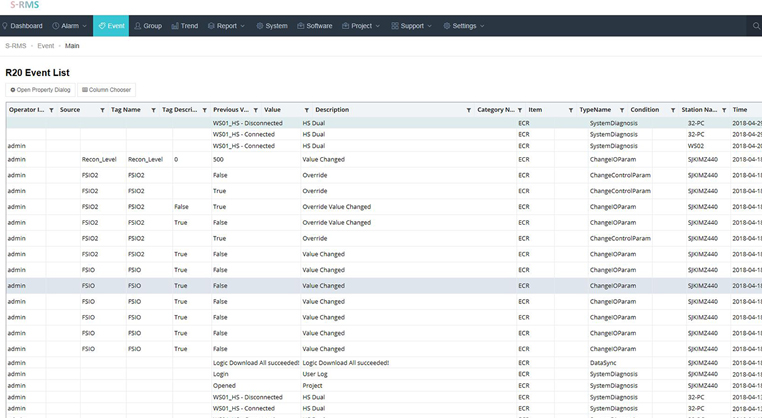This screenshot has height=418, width=762.
Task: Click filter icon on Item column
Action: click(571, 110)
